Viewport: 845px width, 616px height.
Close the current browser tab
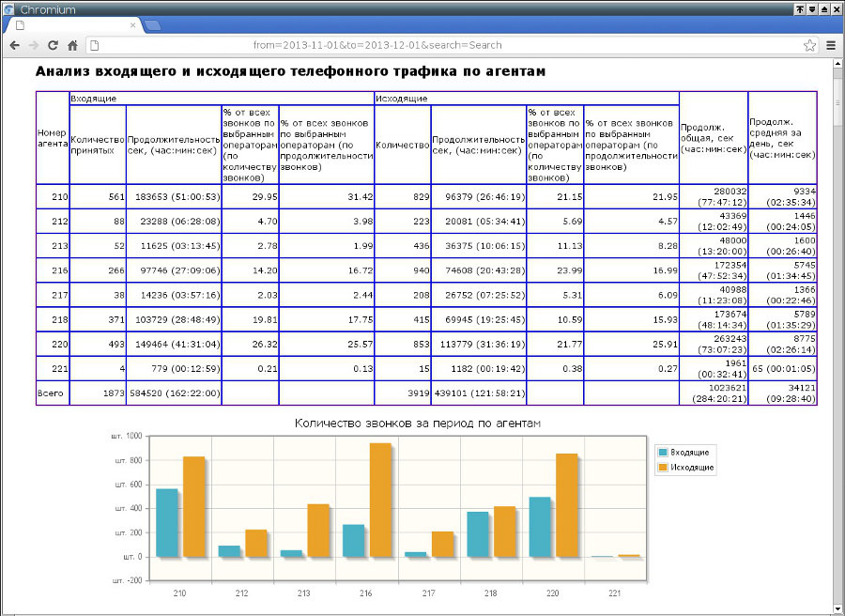coord(132,25)
